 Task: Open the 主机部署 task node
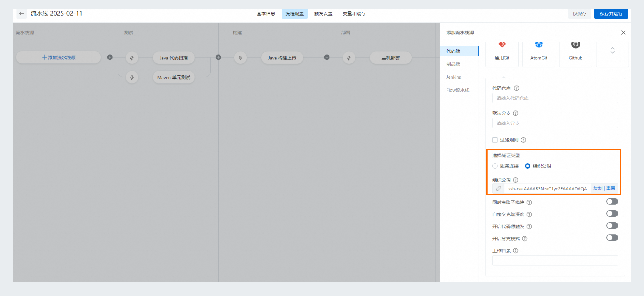pos(391,58)
